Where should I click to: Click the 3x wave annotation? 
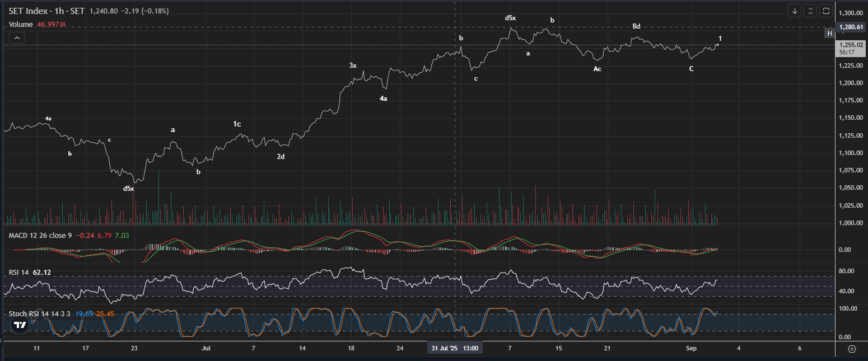(353, 65)
